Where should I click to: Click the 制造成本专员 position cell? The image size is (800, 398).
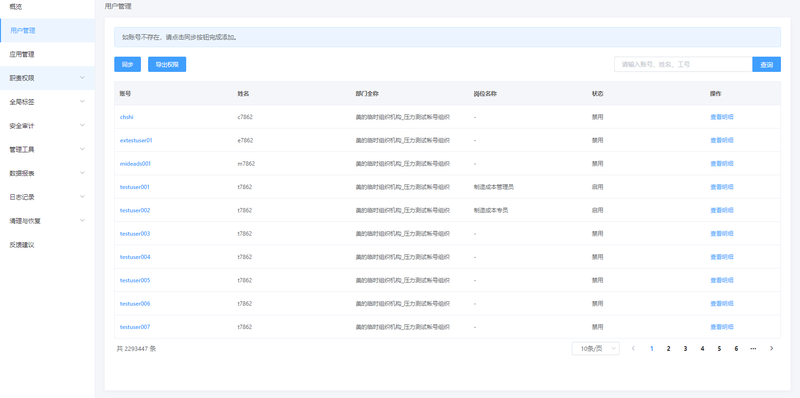coord(491,210)
